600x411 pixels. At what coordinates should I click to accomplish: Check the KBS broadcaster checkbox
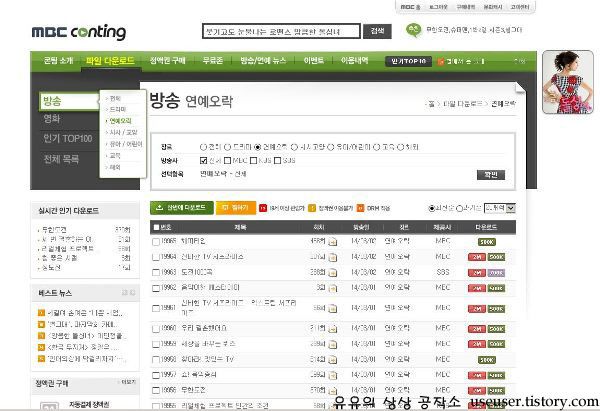point(253,160)
